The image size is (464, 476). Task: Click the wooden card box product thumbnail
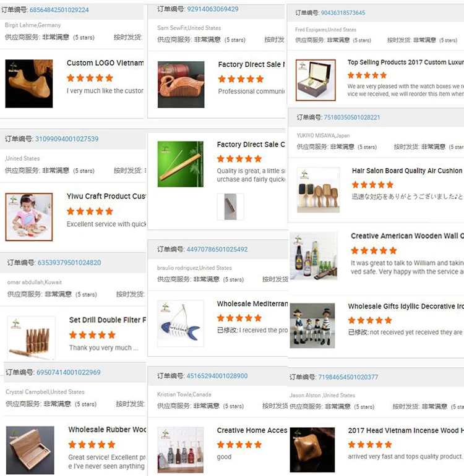[x=30, y=450]
